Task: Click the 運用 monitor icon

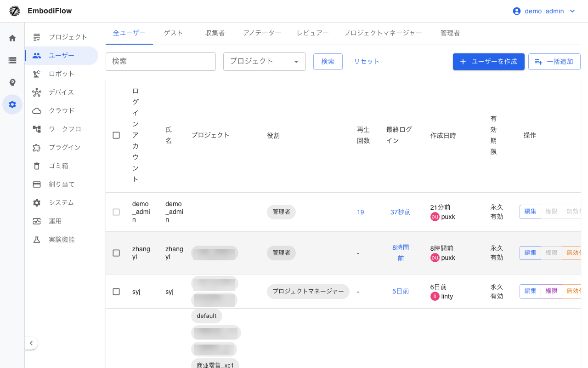Action: coord(37,221)
